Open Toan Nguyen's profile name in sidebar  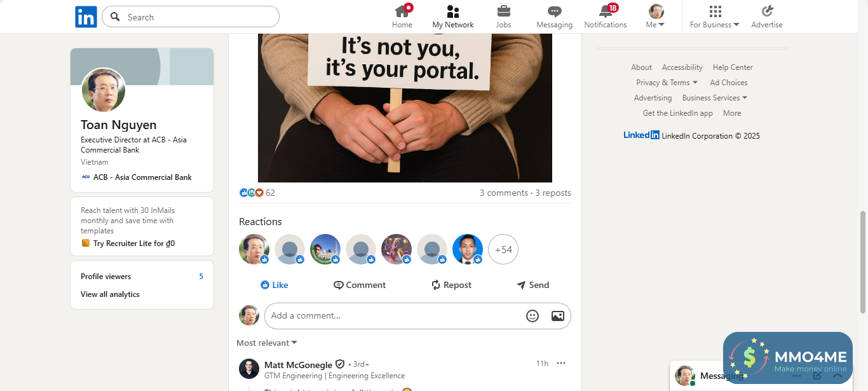(119, 125)
